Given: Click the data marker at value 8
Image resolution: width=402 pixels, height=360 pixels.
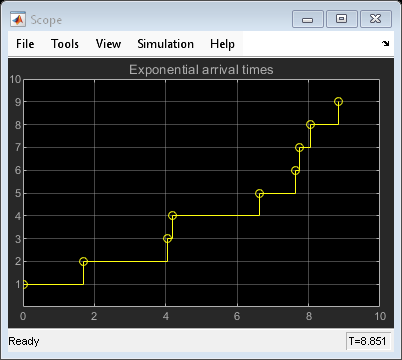Looking at the screenshot, I should pos(310,125).
